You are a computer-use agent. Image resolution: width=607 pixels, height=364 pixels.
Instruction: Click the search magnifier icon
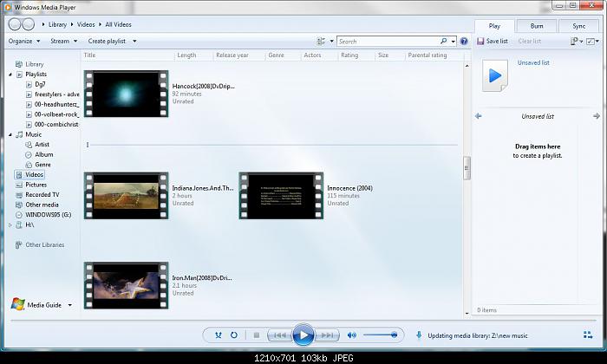coord(444,41)
